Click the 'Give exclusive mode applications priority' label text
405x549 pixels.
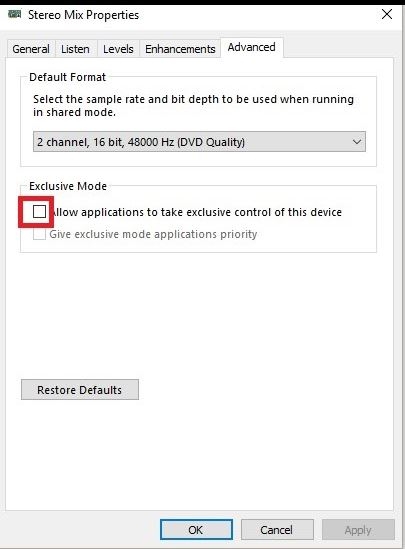(x=153, y=234)
